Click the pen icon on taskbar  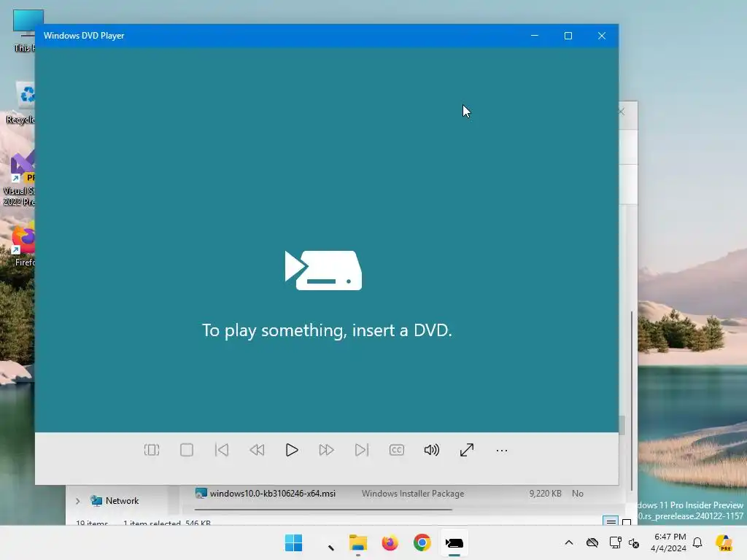point(330,548)
